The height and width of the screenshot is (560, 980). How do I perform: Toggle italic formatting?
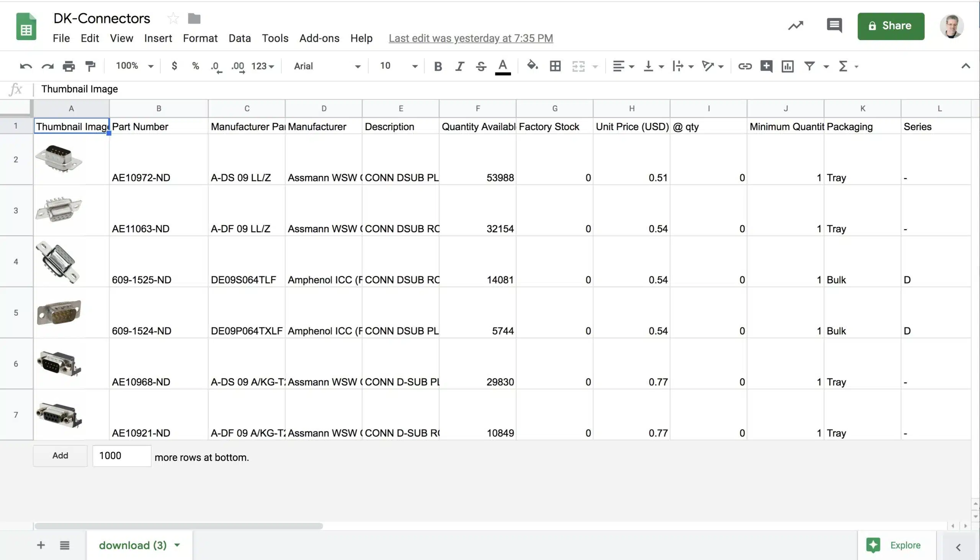[x=460, y=67]
